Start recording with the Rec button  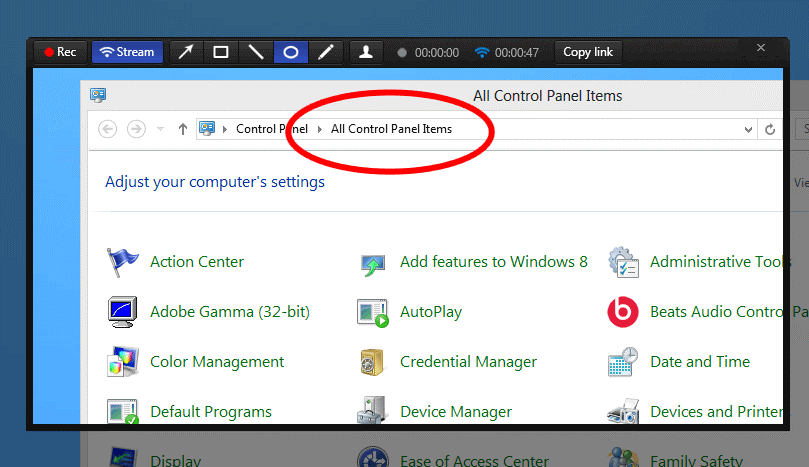coord(60,52)
